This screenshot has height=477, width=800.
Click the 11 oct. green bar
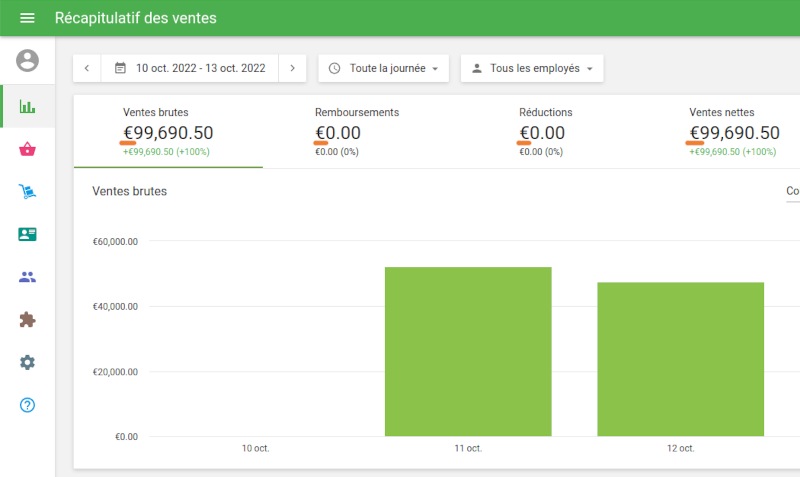[468, 351]
